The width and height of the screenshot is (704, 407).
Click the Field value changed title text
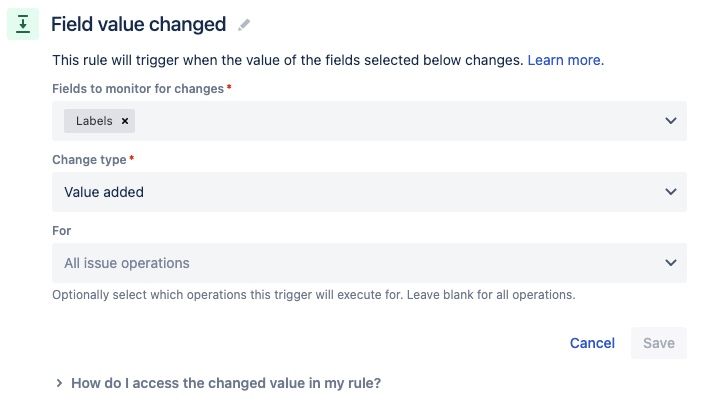pos(138,25)
